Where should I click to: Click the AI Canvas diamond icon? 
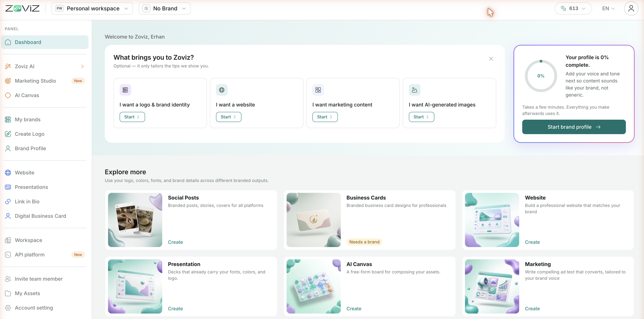pos(8,95)
